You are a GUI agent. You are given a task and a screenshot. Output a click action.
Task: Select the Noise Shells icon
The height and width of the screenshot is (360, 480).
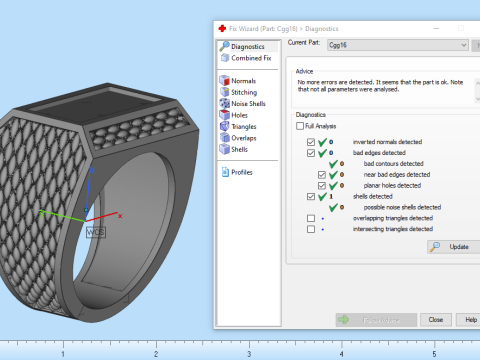[x=224, y=104]
